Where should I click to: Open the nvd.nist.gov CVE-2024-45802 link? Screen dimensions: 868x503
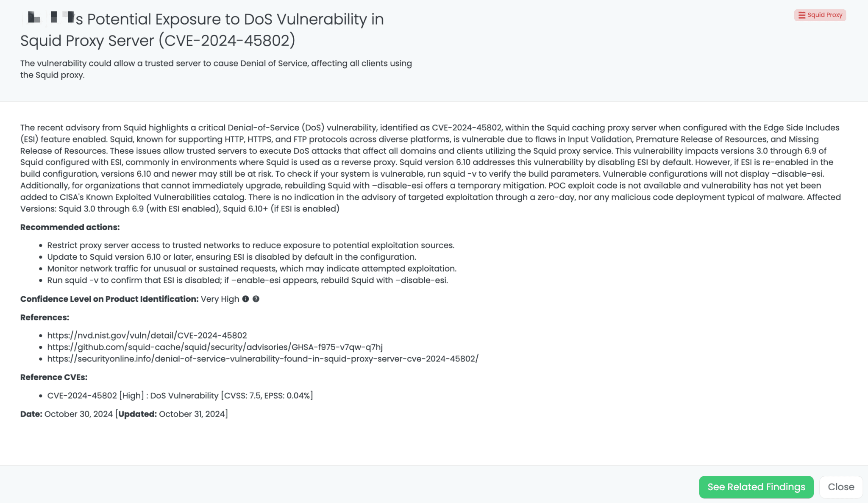pyautogui.click(x=147, y=336)
